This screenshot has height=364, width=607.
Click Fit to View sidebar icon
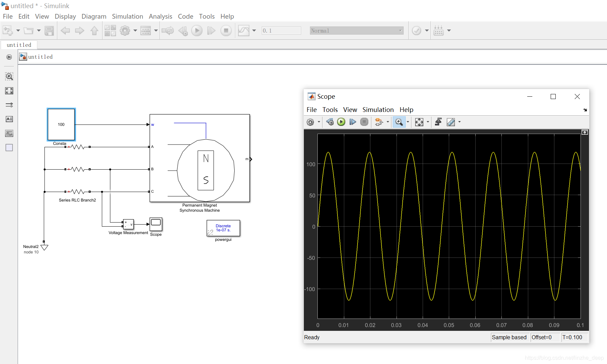9,91
